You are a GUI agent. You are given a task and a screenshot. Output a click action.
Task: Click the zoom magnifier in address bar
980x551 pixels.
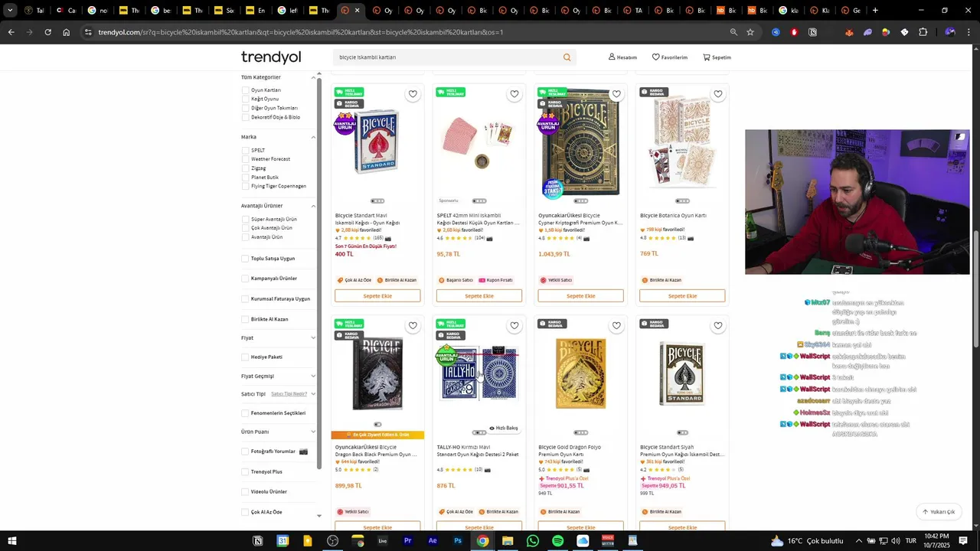coord(733,32)
